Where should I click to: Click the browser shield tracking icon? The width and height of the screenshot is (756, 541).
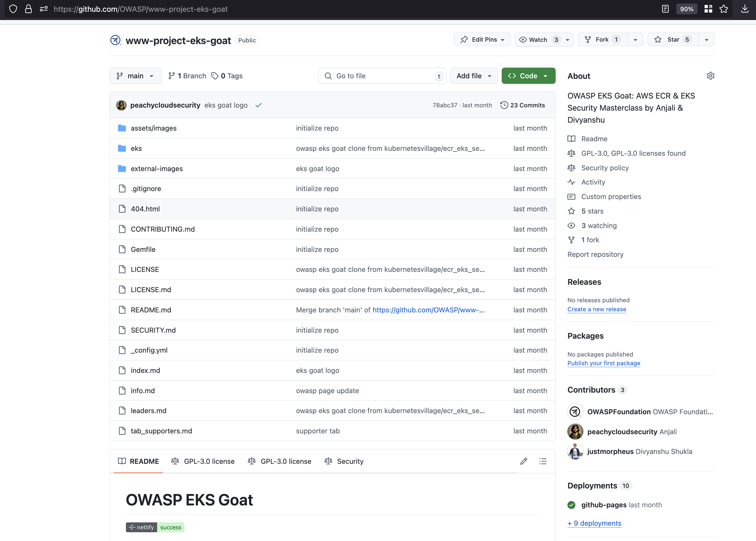(x=13, y=9)
